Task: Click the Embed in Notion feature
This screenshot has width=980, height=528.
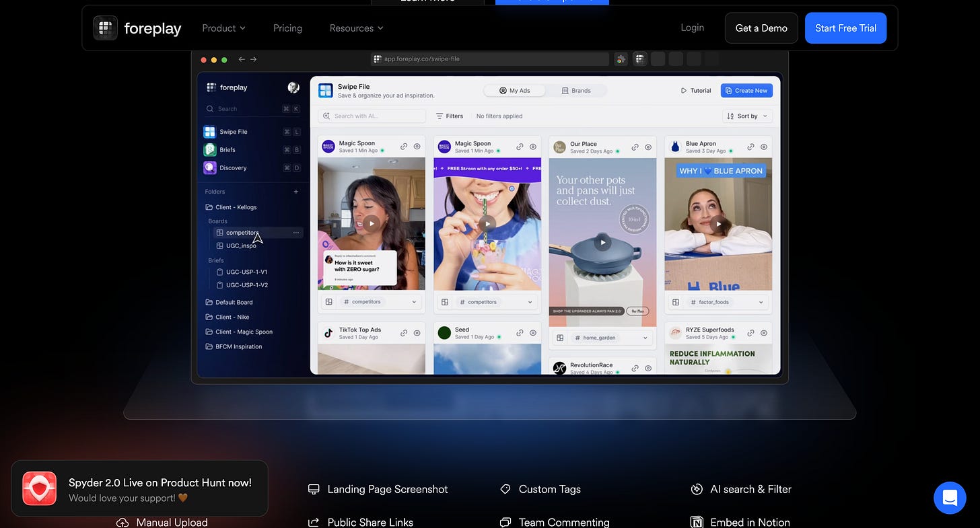Action: click(x=740, y=522)
